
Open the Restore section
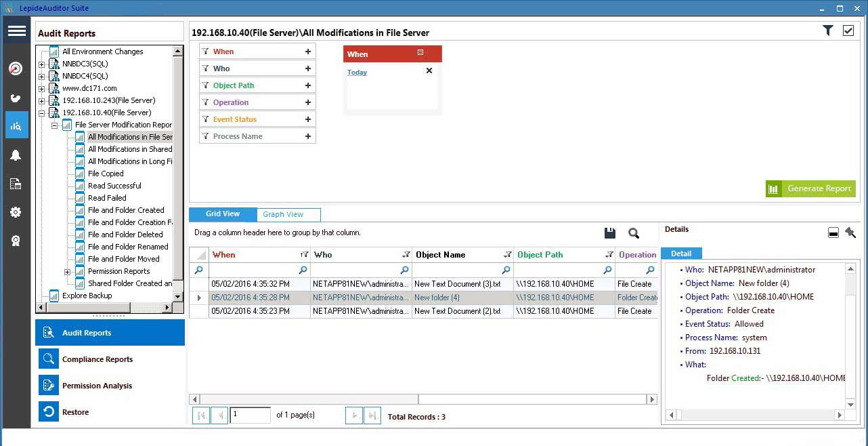point(110,412)
